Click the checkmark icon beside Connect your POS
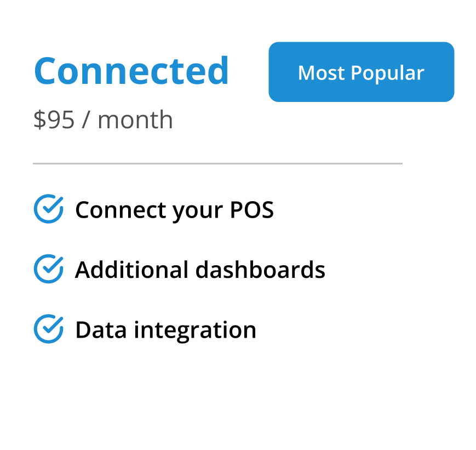 pyautogui.click(x=48, y=209)
